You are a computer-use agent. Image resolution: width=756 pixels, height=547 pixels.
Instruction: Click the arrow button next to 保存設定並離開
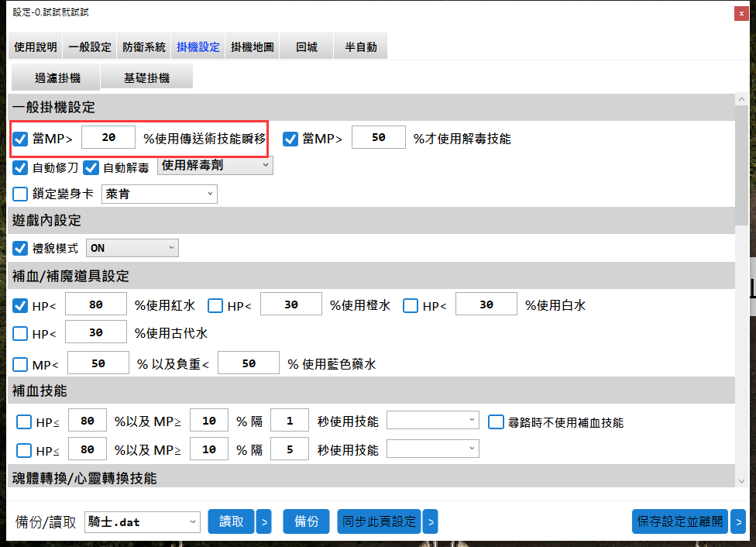[x=738, y=522]
